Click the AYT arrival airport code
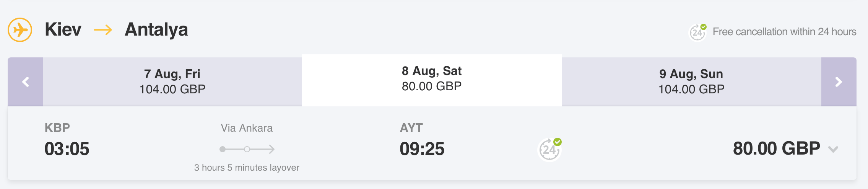This screenshot has width=868, height=189. [x=411, y=128]
